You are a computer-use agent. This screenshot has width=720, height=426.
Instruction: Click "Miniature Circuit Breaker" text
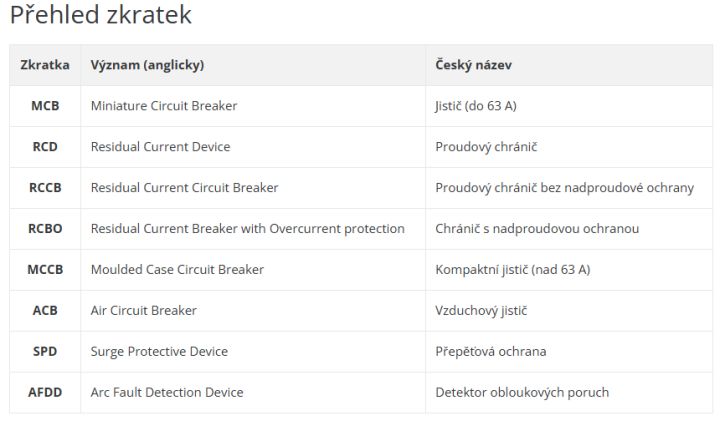click(164, 105)
